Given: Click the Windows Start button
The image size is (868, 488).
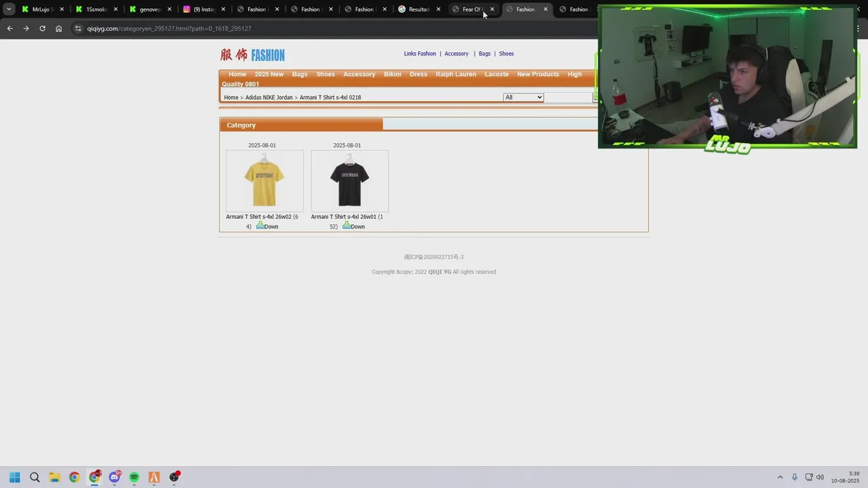Looking at the screenshot, I should coord(15,477).
